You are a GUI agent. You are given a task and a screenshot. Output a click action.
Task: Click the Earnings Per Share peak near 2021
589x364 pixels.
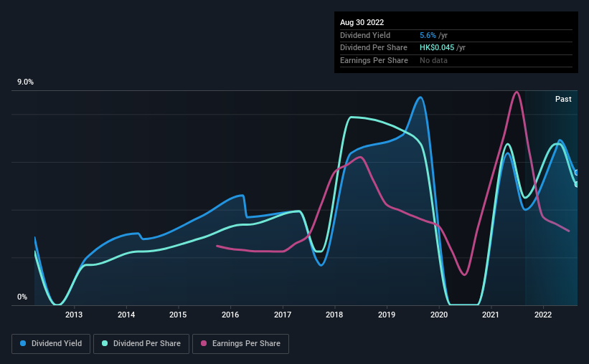click(x=517, y=92)
